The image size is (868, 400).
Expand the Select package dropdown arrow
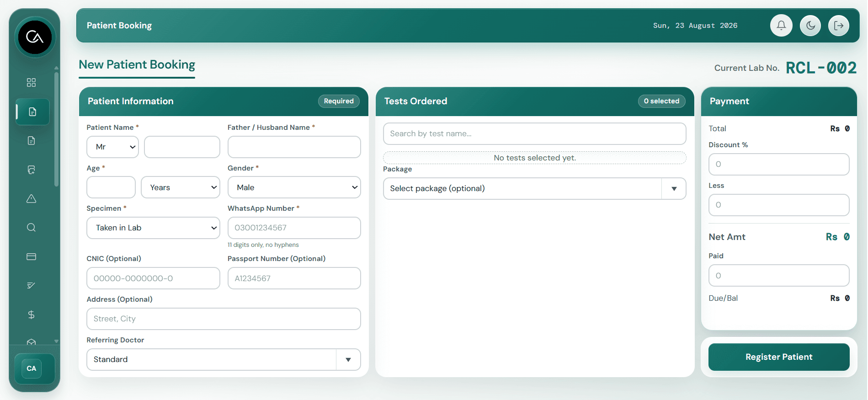(x=674, y=189)
